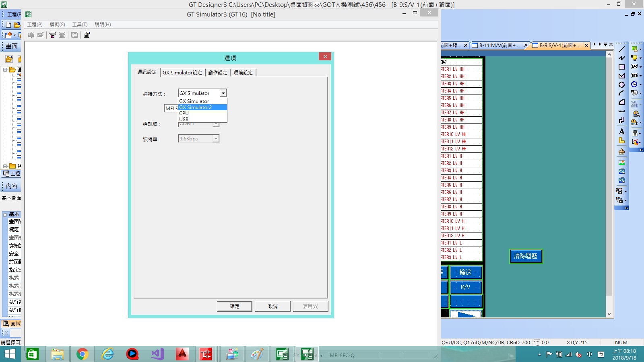This screenshot has width=644, height=362.
Task: Open Google Chrome from the taskbar
Action: (x=82, y=354)
